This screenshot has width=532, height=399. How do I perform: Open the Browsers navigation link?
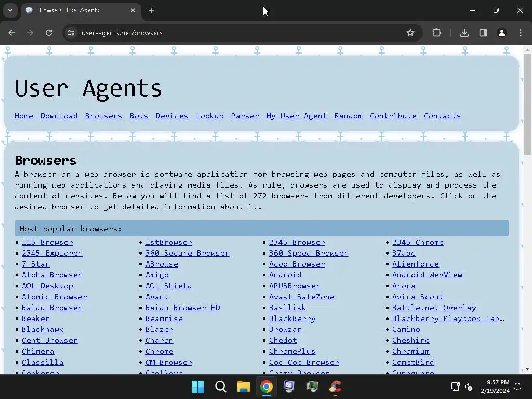103,116
